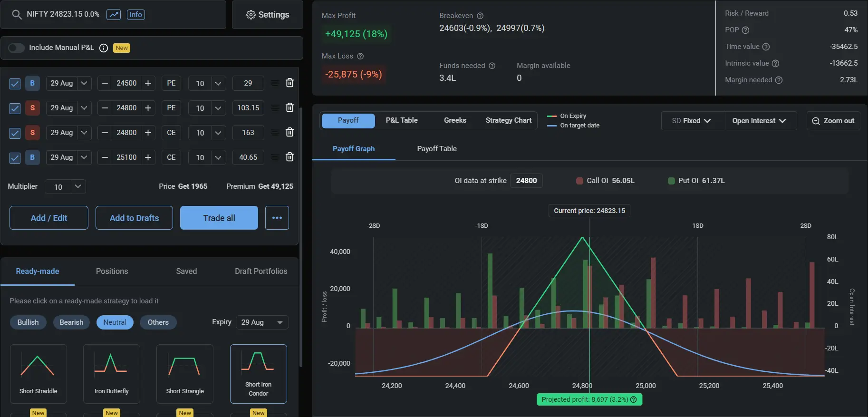The image size is (868, 417).
Task: Click info icon beside Include Manual P&L
Action: point(104,48)
